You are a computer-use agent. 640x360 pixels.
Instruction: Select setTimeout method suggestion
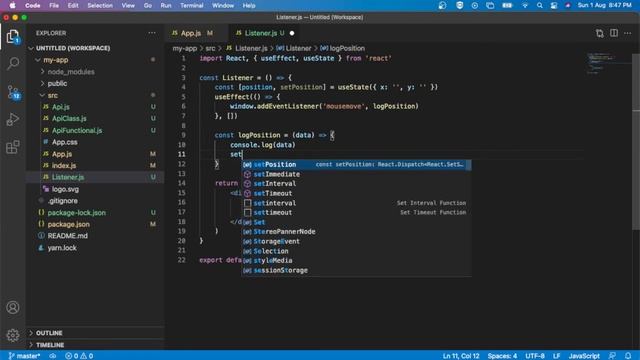(356, 193)
